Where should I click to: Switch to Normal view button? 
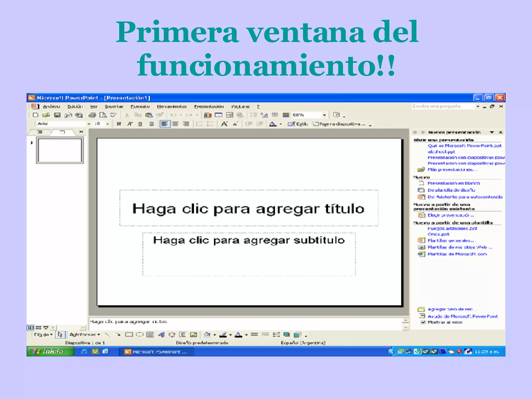coord(31,327)
